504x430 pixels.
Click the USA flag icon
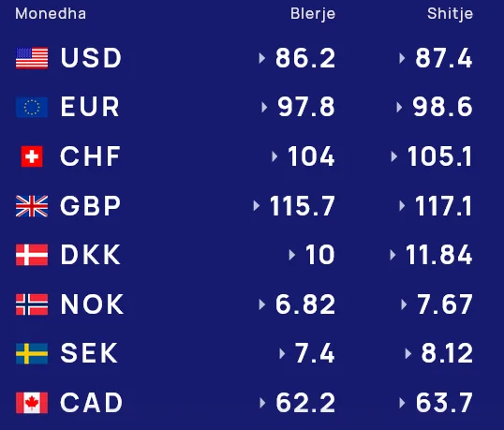pos(32,58)
